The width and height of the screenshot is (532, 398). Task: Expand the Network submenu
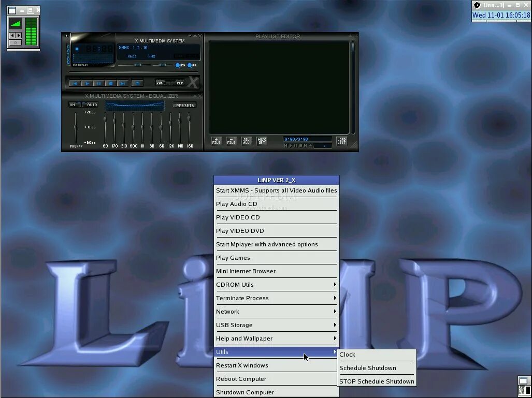coord(277,312)
